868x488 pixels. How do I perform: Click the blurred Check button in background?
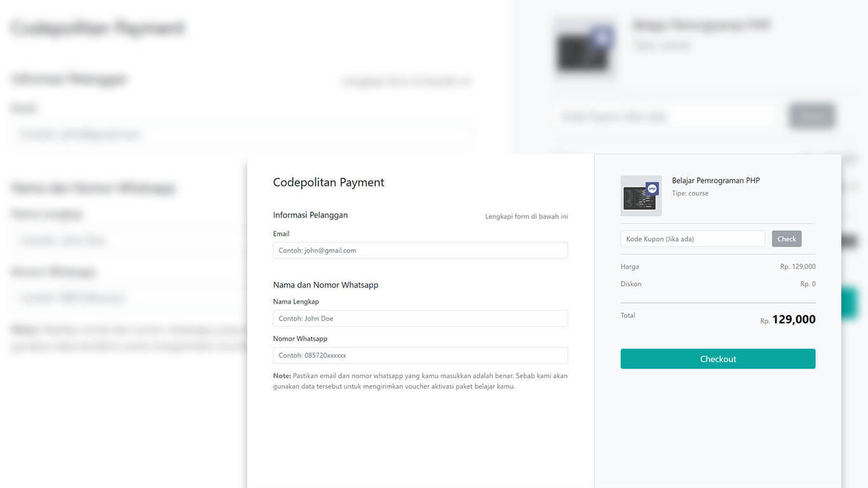811,116
